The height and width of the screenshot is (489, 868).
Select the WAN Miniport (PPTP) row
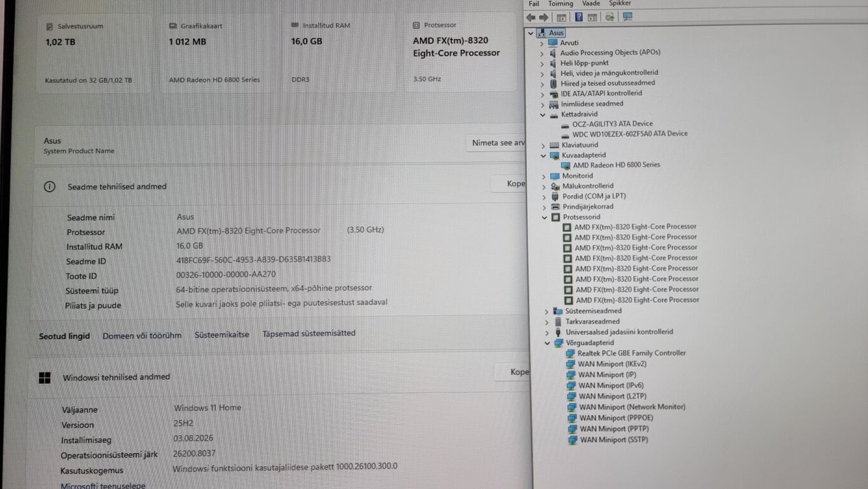pyautogui.click(x=613, y=429)
